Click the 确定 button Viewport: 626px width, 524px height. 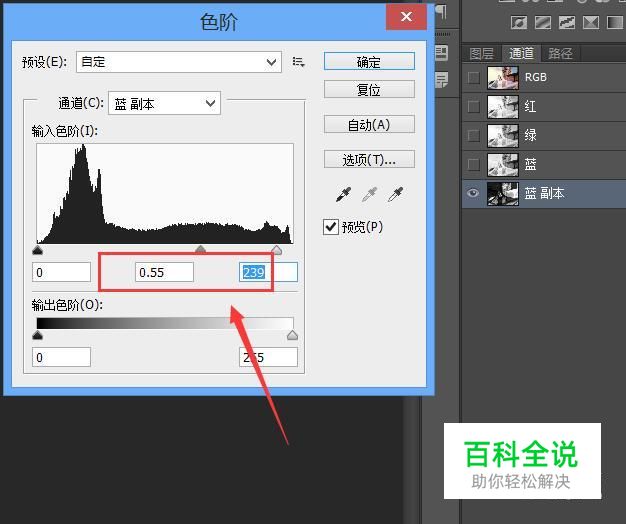369,62
